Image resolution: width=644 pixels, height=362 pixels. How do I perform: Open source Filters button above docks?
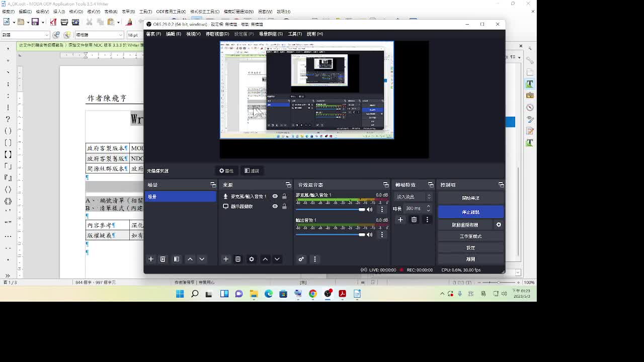252,170
